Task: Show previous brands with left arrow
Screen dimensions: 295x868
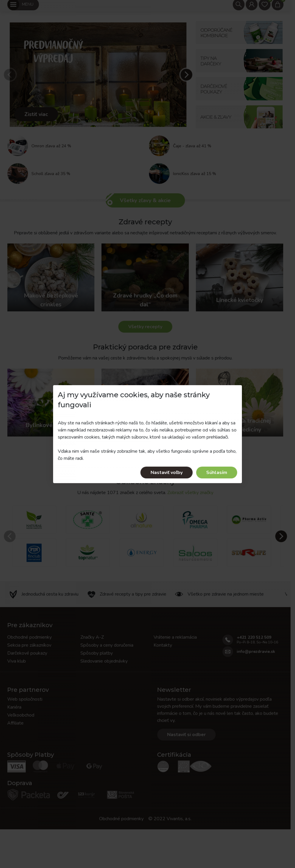Action: pos(10,536)
